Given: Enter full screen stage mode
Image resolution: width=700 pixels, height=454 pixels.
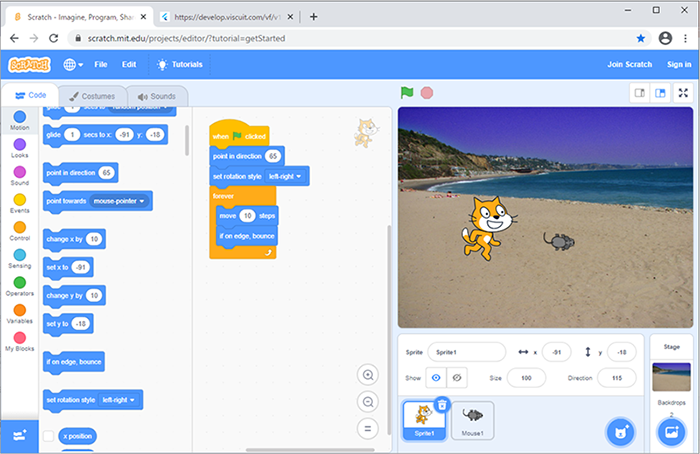Looking at the screenshot, I should [x=683, y=93].
